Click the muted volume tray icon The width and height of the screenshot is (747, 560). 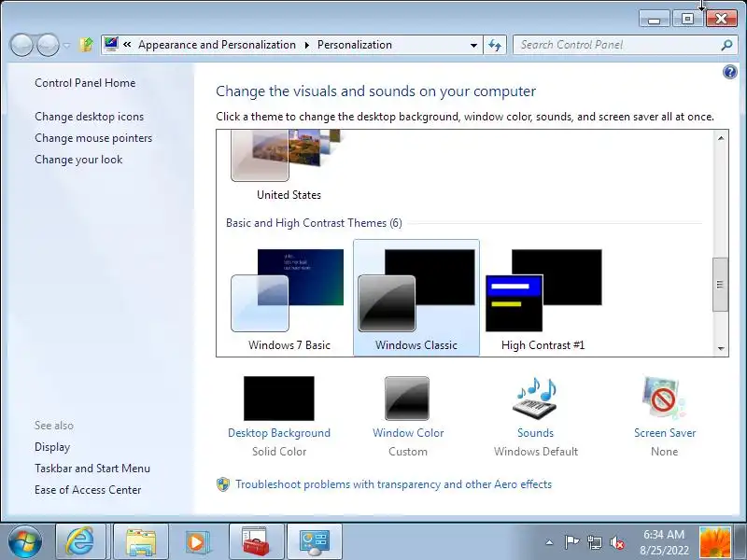(617, 542)
